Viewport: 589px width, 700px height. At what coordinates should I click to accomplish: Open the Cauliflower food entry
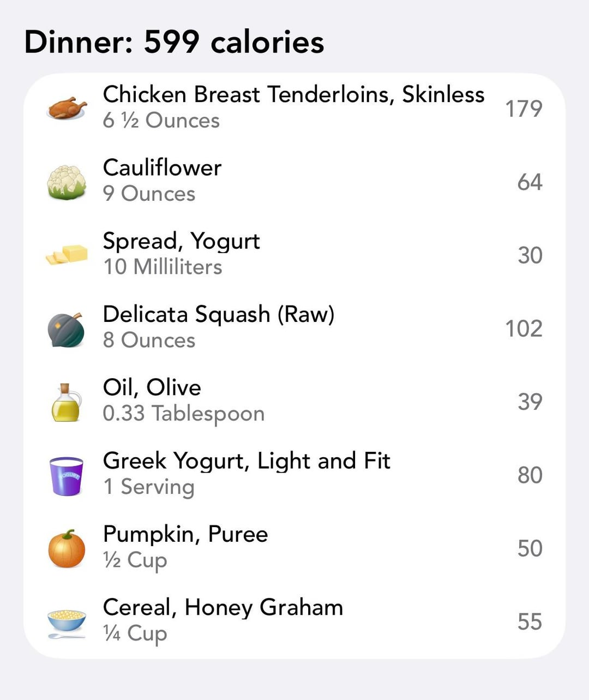[x=162, y=168]
